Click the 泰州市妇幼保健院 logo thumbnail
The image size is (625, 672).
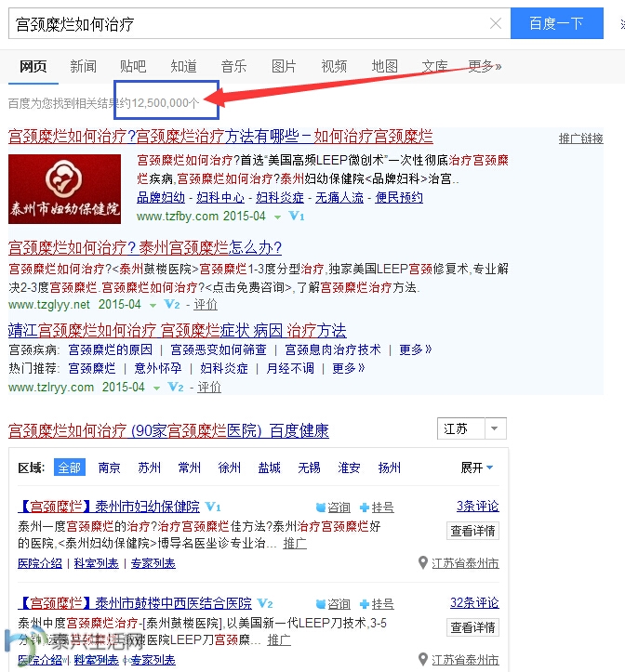[65, 189]
